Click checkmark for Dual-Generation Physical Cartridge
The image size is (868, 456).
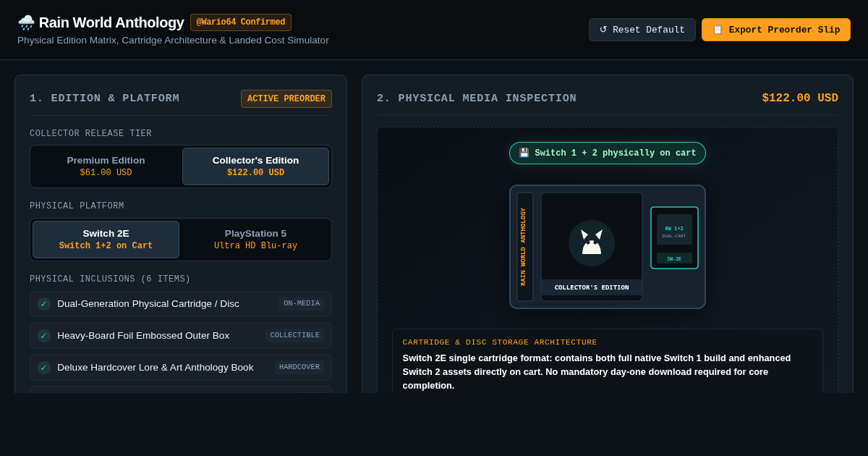click(44, 304)
